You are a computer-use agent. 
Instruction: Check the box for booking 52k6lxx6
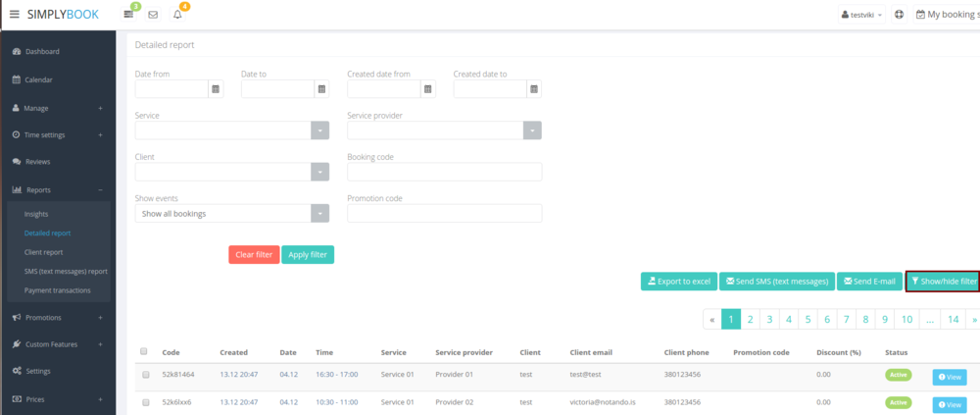click(x=145, y=402)
